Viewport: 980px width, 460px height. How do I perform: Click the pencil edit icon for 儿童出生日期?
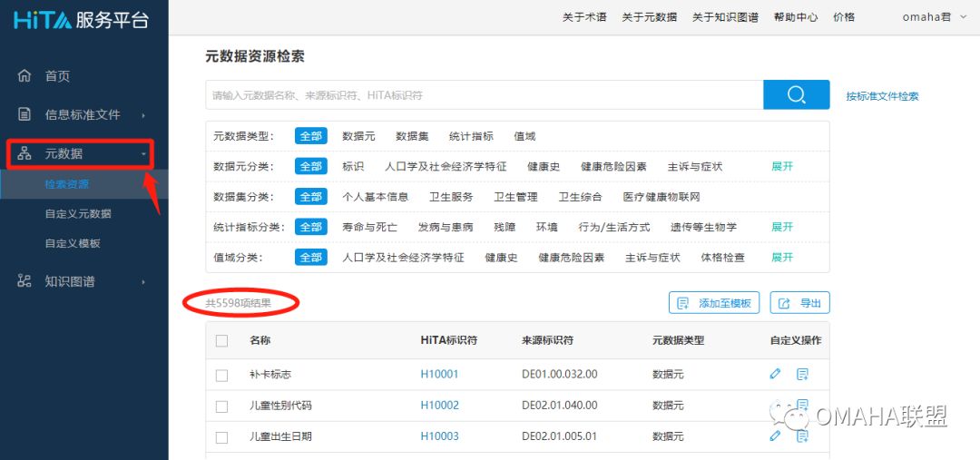[775, 436]
